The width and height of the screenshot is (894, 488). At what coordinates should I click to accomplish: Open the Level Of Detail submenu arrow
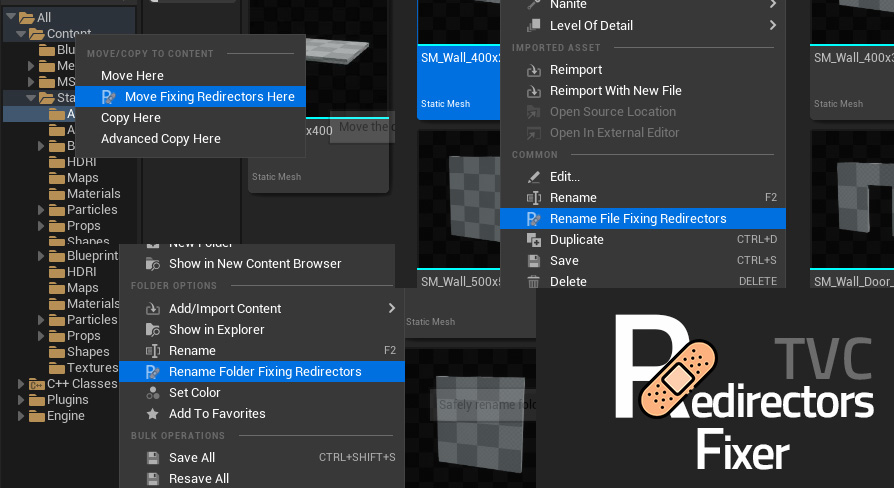pos(773,25)
